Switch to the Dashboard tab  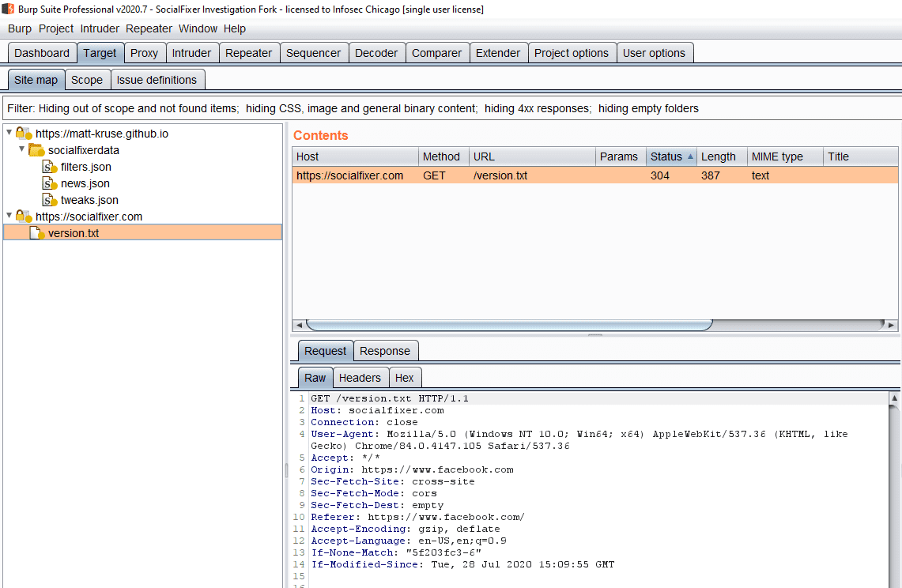point(42,53)
